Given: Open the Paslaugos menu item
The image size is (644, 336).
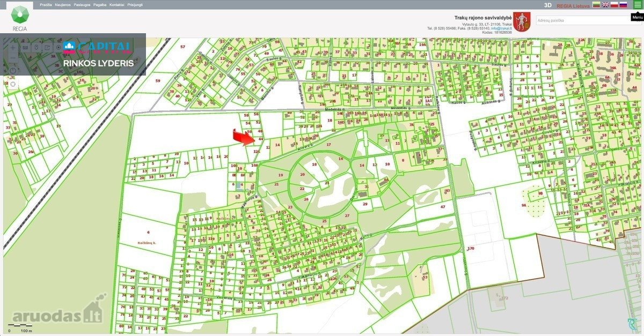Looking at the screenshot, I should [82, 4].
